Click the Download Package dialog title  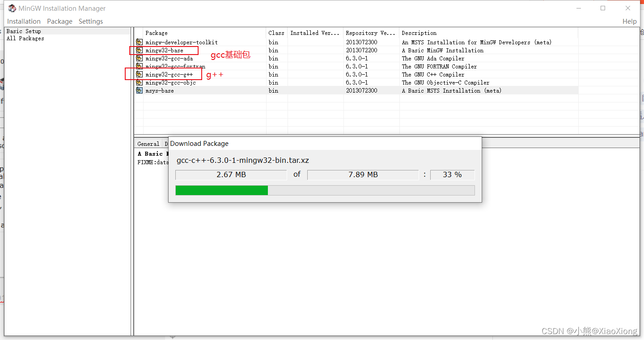(199, 144)
